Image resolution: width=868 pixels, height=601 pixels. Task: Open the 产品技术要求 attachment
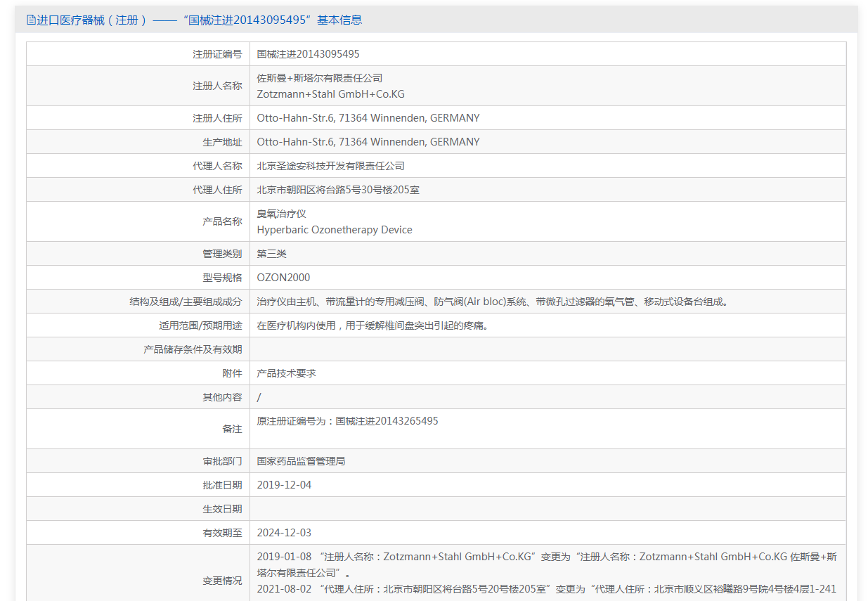(x=287, y=373)
